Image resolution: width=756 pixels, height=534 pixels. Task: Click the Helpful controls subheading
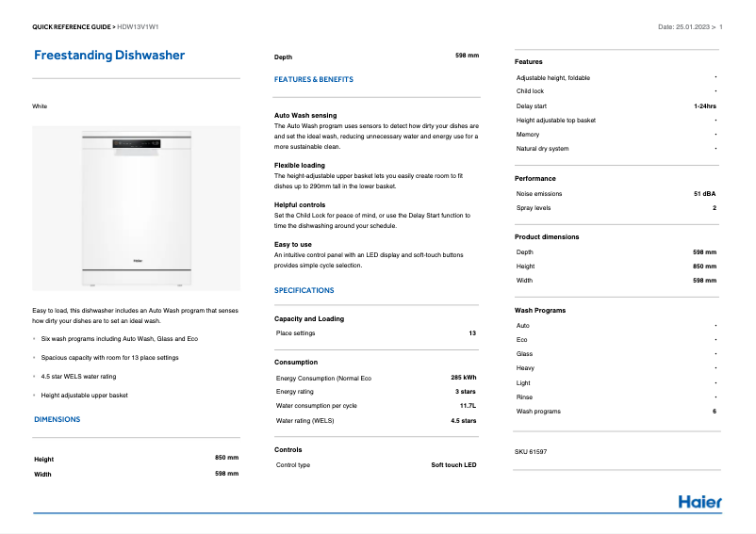click(x=300, y=204)
